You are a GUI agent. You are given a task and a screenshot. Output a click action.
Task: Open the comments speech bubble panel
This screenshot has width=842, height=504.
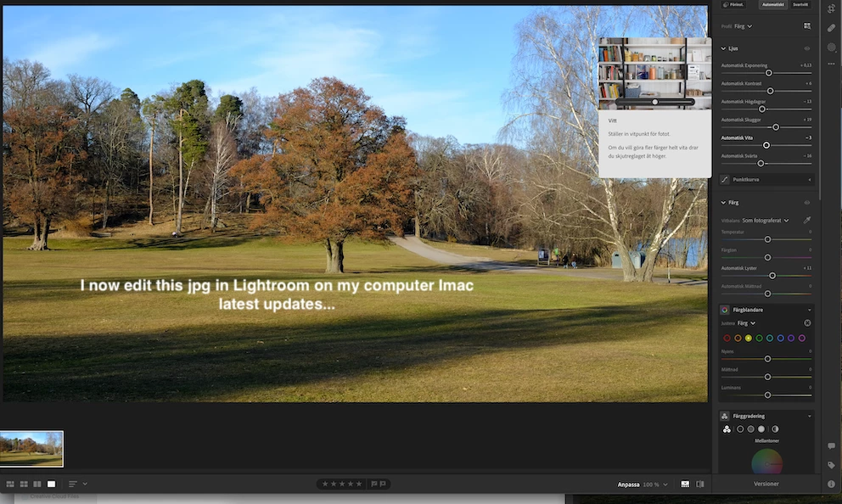click(x=831, y=445)
